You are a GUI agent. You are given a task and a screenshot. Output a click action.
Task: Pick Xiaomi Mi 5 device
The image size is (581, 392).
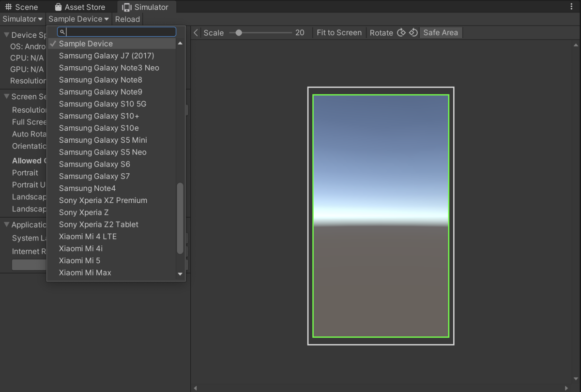[112, 260]
